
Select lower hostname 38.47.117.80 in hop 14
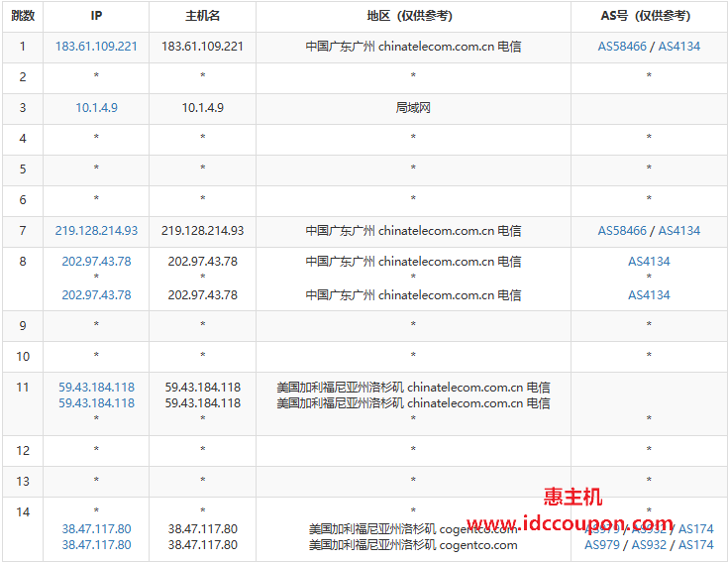point(202,545)
